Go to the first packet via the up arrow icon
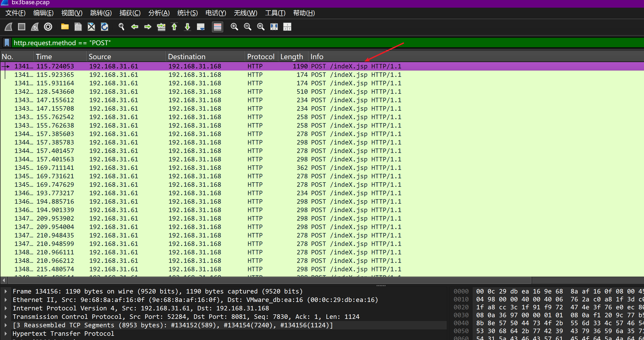 tap(174, 27)
